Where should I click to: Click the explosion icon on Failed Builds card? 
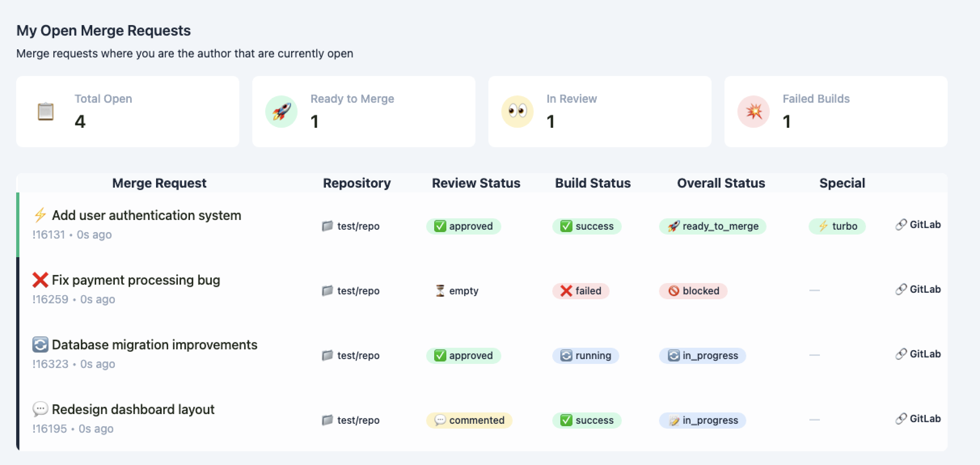(x=752, y=111)
